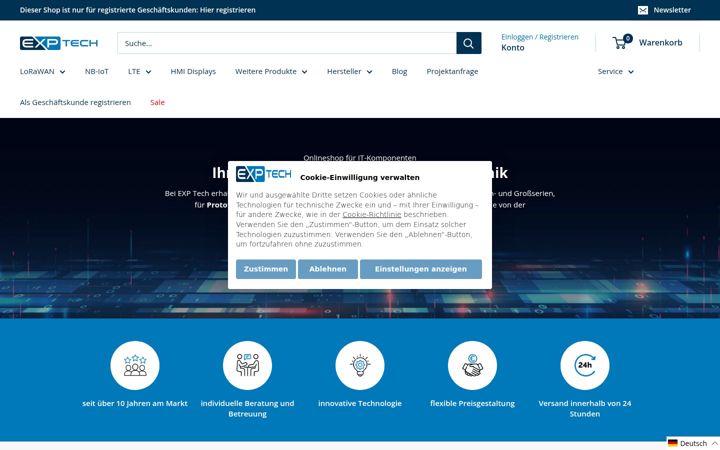
Task: Click Einstellungen anzeigen button
Action: coord(421,269)
